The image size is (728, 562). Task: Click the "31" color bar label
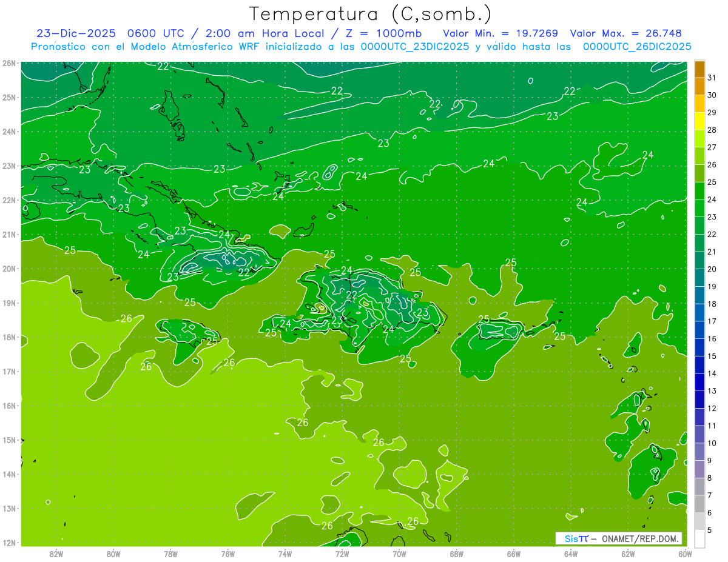[x=712, y=78]
